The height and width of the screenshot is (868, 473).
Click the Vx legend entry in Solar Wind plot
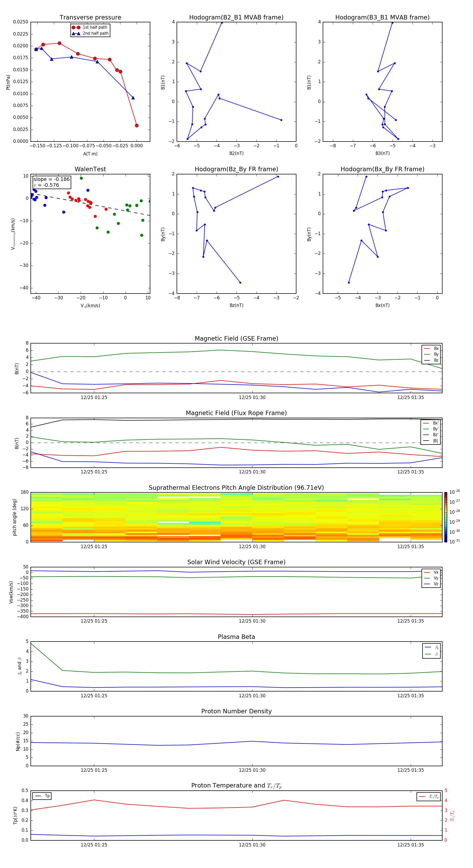431,573
